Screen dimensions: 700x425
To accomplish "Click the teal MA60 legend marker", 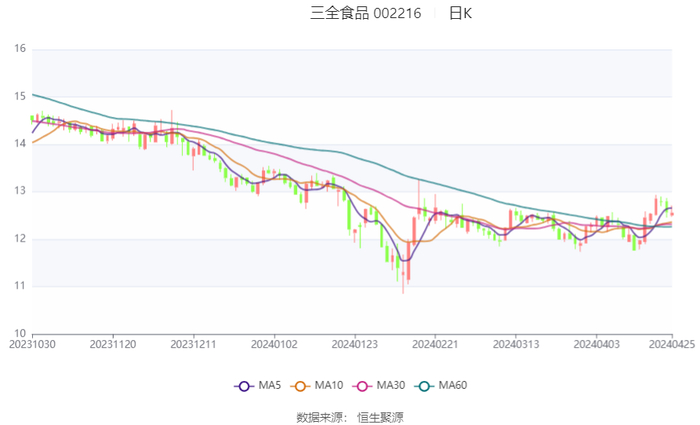I will click(x=424, y=385).
